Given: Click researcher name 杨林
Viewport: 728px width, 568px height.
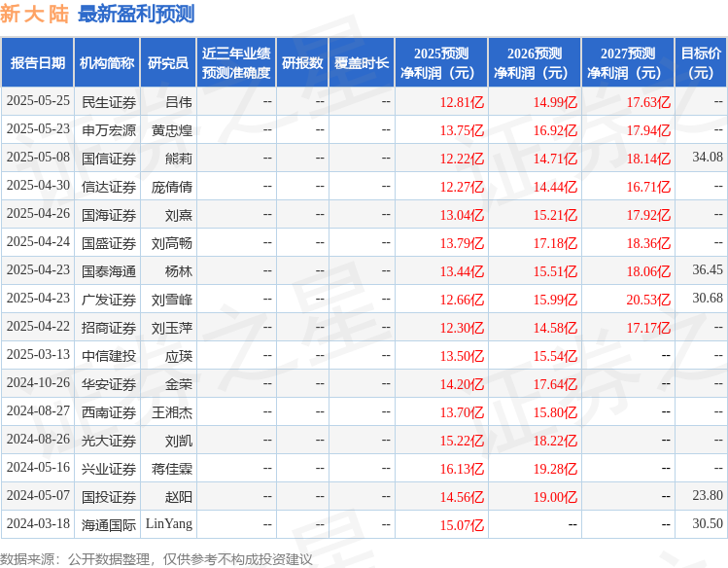Looking at the screenshot, I should click(179, 271).
